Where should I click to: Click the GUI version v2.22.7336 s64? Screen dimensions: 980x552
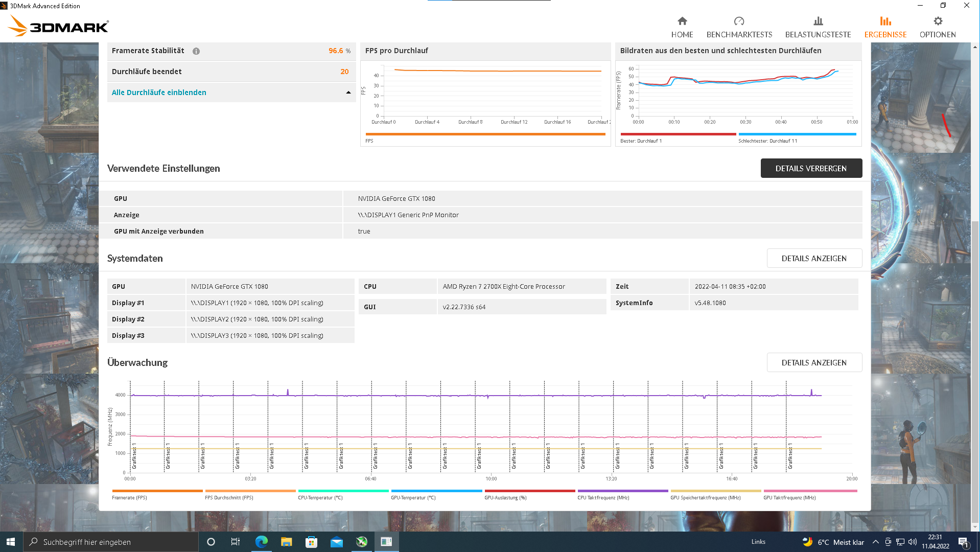464,307
